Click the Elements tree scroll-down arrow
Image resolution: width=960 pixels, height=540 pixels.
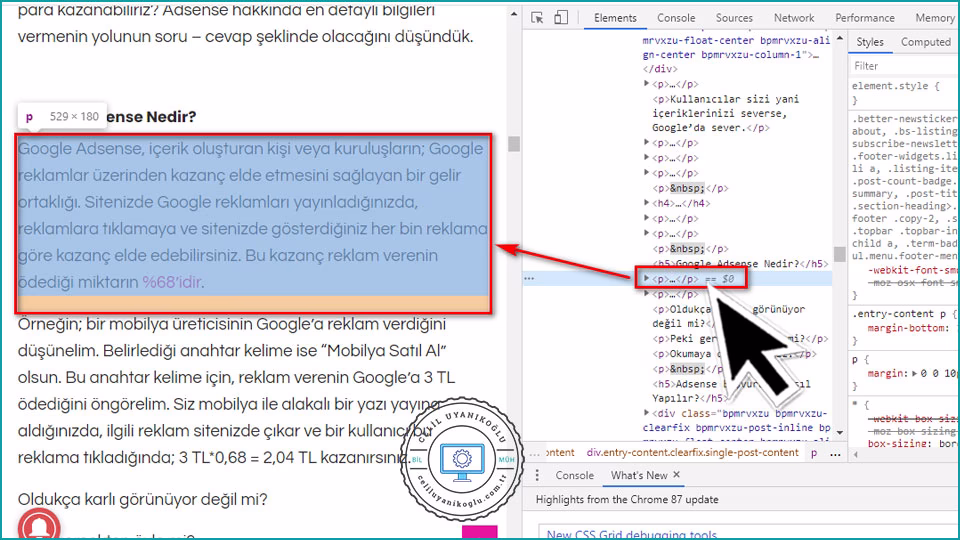839,433
